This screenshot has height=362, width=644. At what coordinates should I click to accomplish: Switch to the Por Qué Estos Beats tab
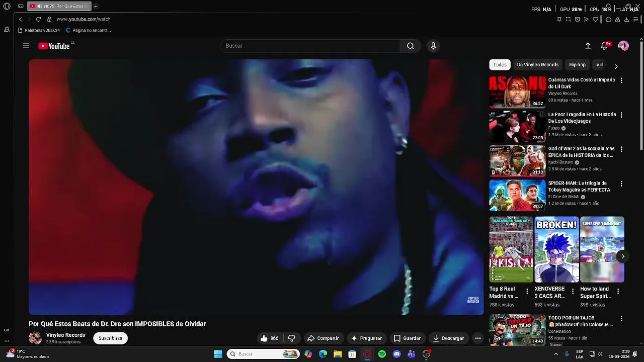[x=59, y=6]
